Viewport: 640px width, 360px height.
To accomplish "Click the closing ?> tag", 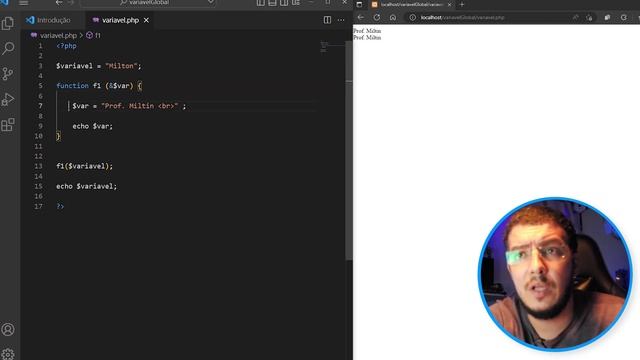I will pyautogui.click(x=60, y=206).
